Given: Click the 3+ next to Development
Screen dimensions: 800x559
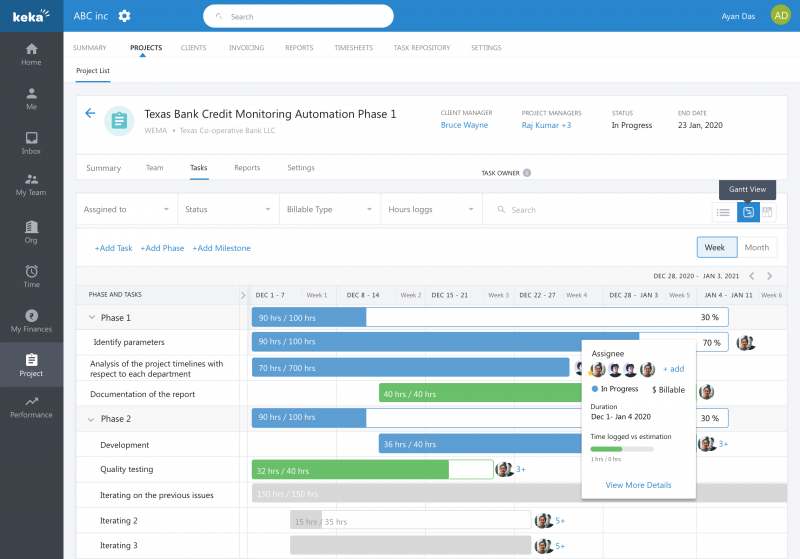Looking at the screenshot, I should pyautogui.click(x=723, y=444).
